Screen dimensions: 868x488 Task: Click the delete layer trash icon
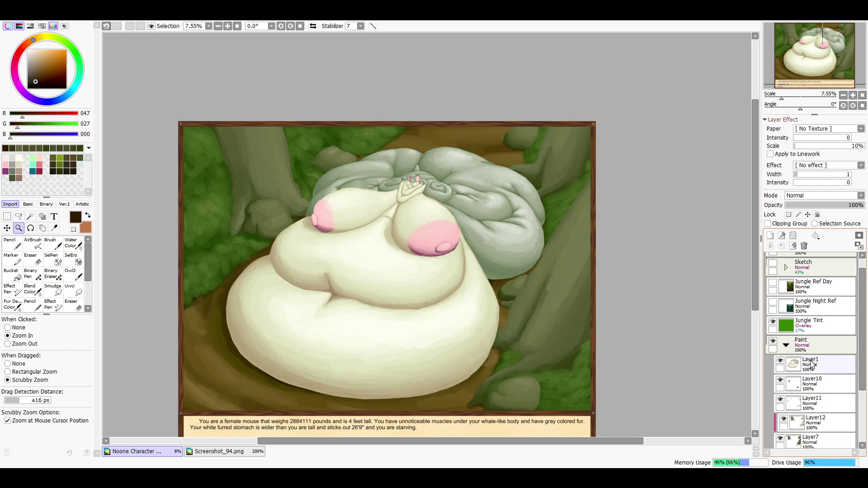coord(804,246)
